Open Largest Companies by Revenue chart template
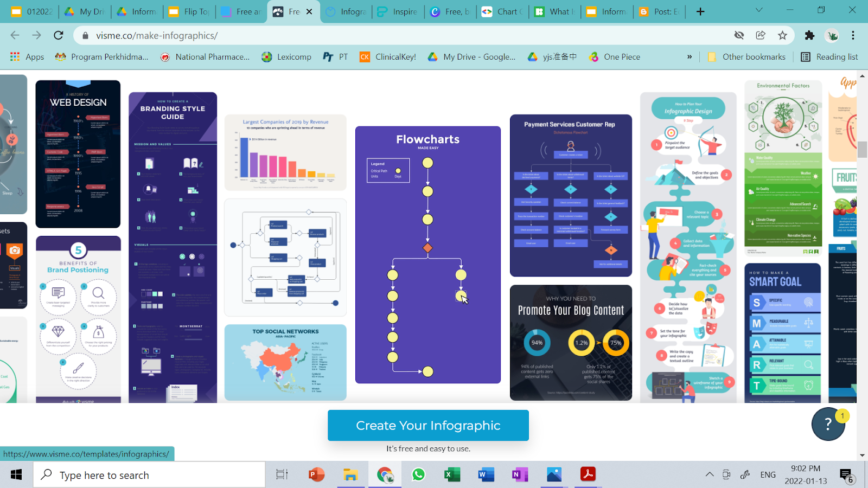Image resolution: width=868 pixels, height=488 pixels. (x=285, y=152)
